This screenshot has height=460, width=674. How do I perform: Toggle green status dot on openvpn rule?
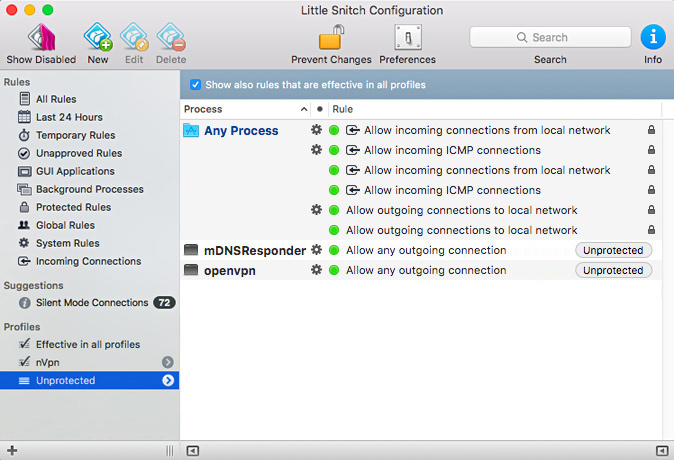coord(334,270)
